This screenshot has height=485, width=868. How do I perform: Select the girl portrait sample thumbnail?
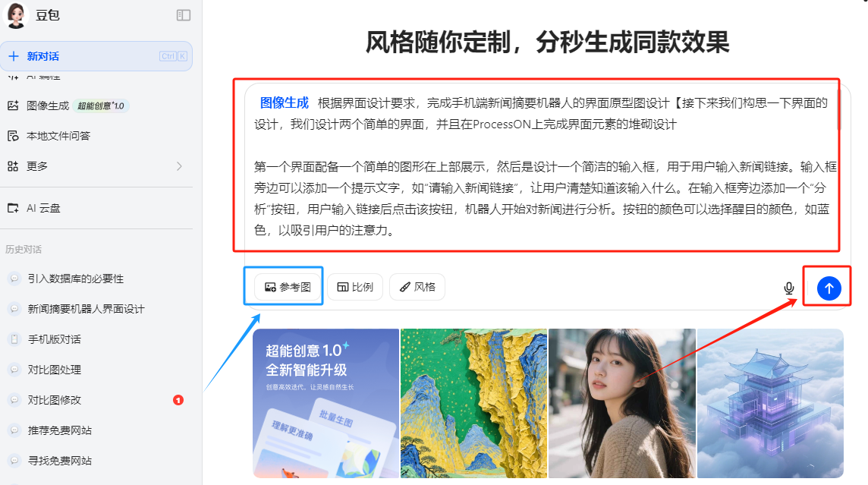(621, 403)
